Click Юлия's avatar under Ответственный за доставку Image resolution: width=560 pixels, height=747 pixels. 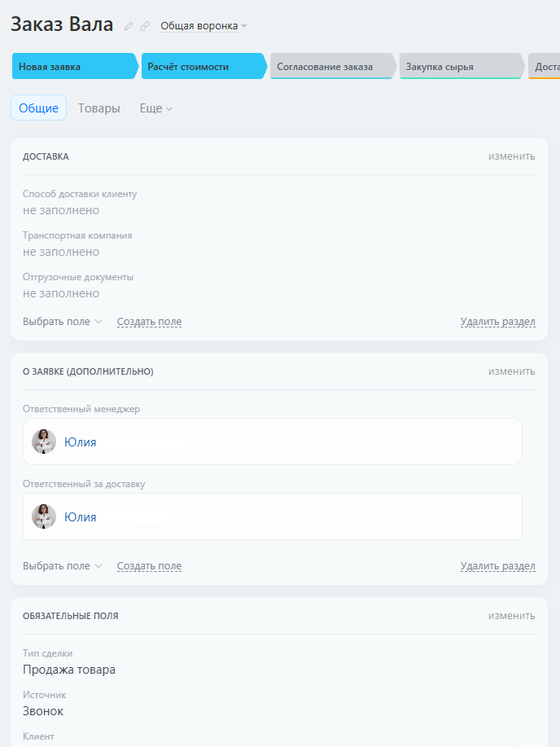coord(44,516)
